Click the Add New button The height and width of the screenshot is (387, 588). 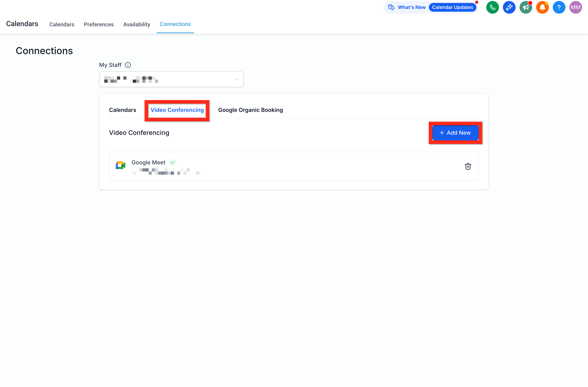pos(455,133)
